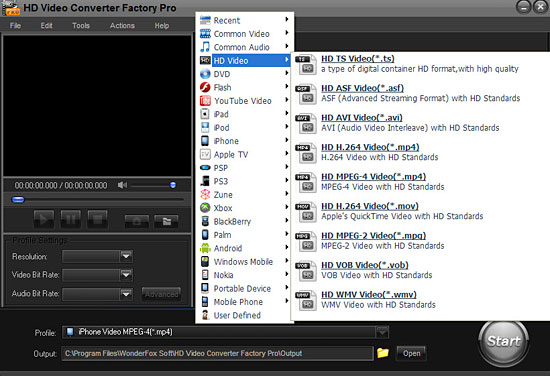Viewport: 550px width, 376px height.
Task: Click the stop button in the player
Action: [x=98, y=219]
